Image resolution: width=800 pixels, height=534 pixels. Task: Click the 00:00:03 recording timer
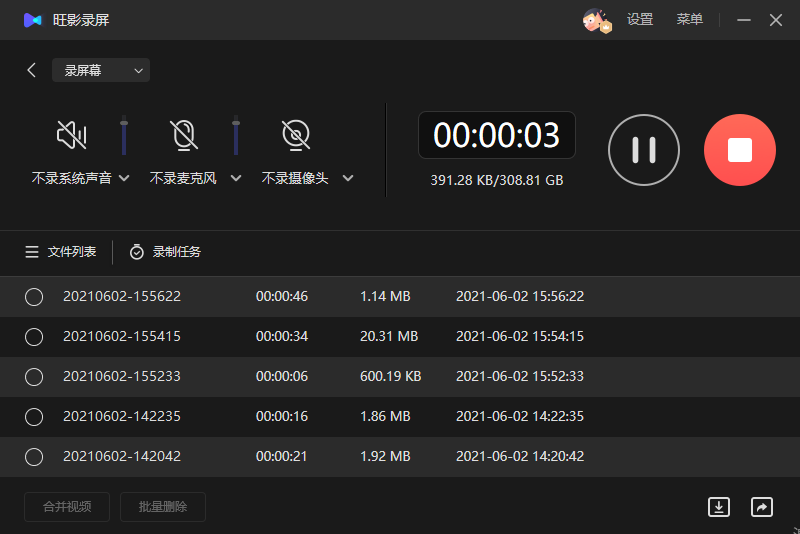(x=496, y=135)
